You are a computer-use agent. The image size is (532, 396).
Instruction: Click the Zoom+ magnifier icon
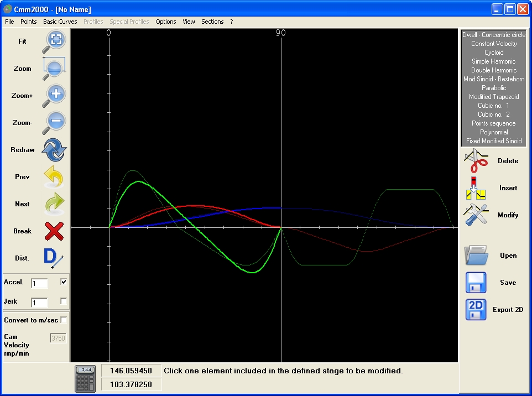[54, 96]
